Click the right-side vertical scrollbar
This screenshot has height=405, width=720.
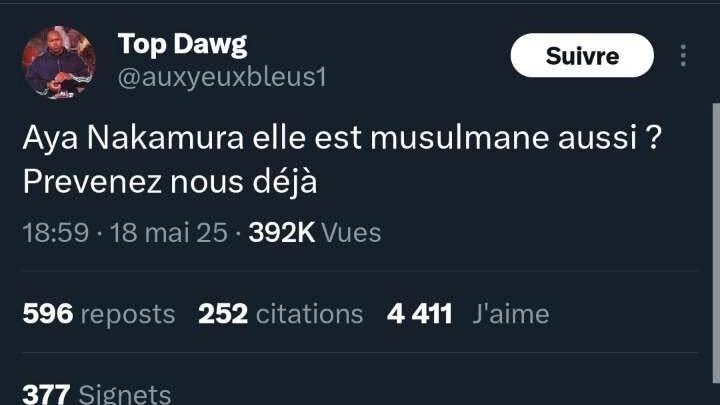(x=716, y=242)
